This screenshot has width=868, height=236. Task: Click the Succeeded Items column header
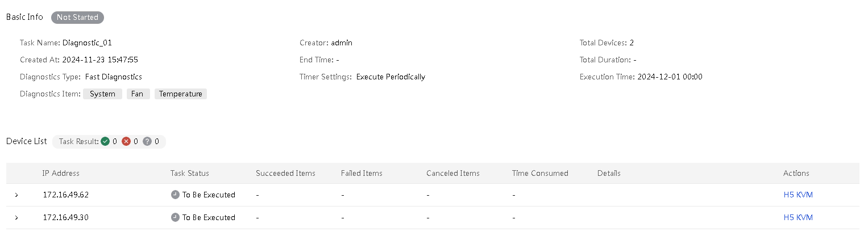coord(285,173)
